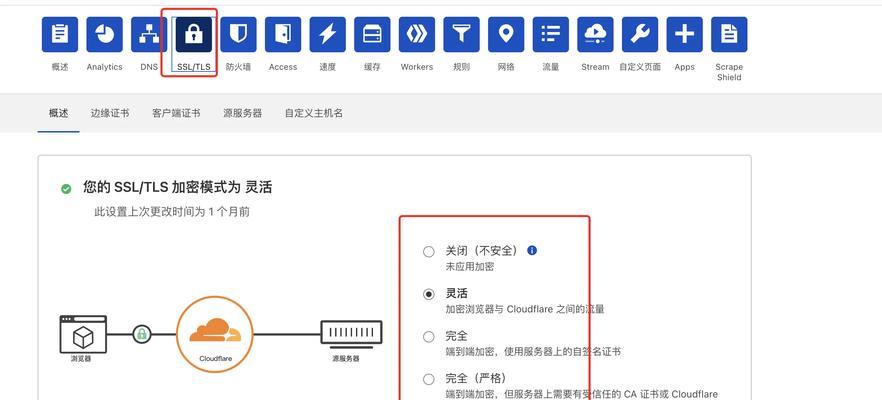882x400 pixels.
Task: Open the 速度 lightning bolt icon
Action: point(327,34)
